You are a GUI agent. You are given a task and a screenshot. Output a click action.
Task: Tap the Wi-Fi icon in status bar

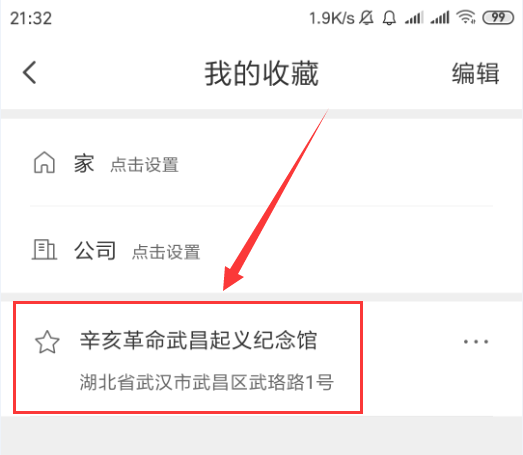(x=466, y=17)
